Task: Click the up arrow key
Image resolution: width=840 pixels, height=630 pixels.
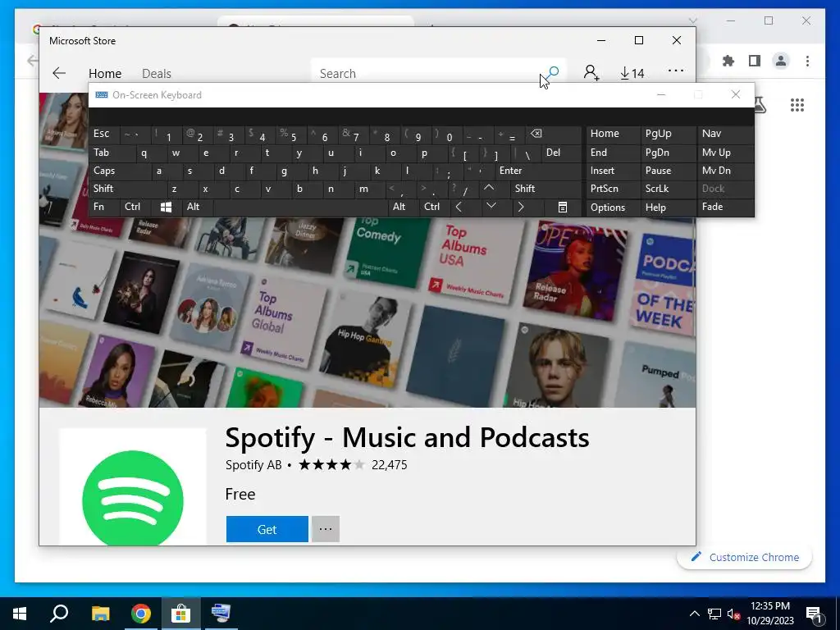Action: (494, 189)
